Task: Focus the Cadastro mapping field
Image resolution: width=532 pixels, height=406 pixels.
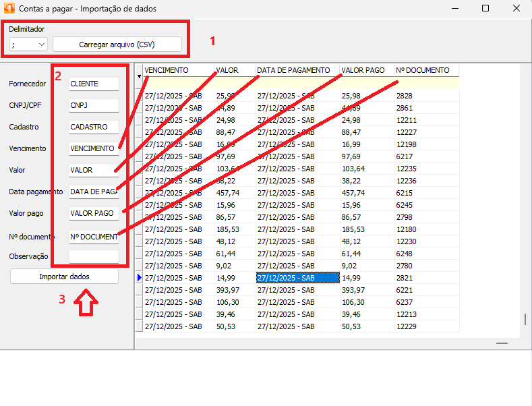Action: [94, 127]
